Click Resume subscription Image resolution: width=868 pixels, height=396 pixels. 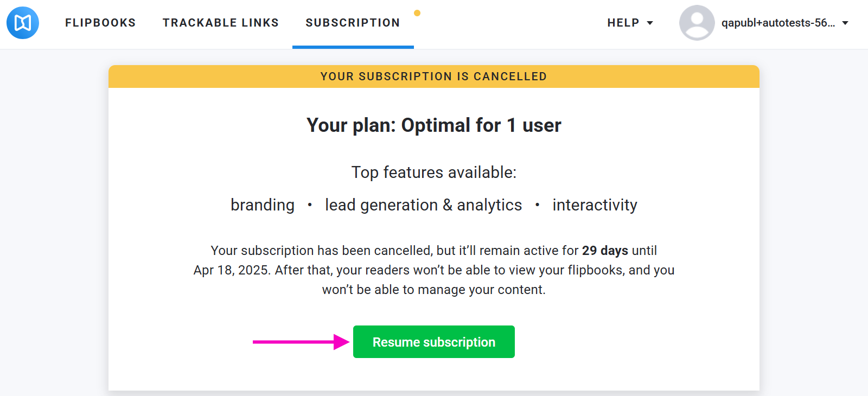[433, 342]
